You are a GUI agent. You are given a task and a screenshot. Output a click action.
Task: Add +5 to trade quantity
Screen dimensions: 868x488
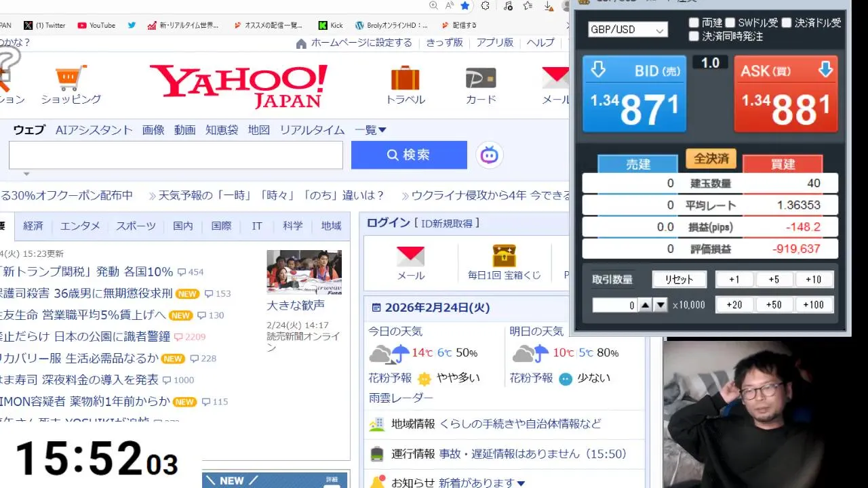pyautogui.click(x=774, y=279)
